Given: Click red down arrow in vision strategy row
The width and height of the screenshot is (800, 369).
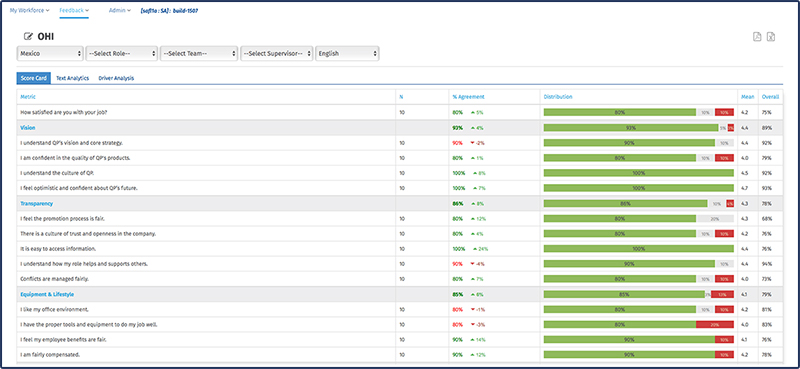Looking at the screenshot, I should [472, 143].
